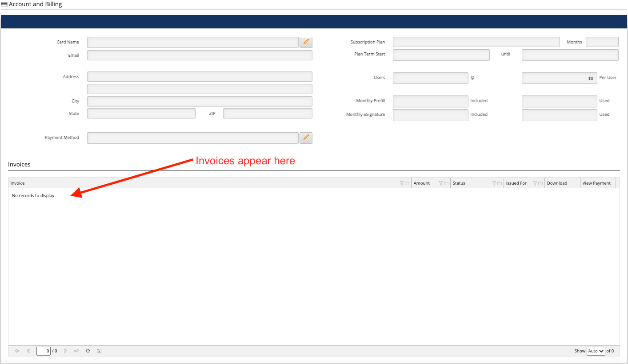Go to previous page of invoices
This screenshot has height=364, width=628.
click(28, 351)
